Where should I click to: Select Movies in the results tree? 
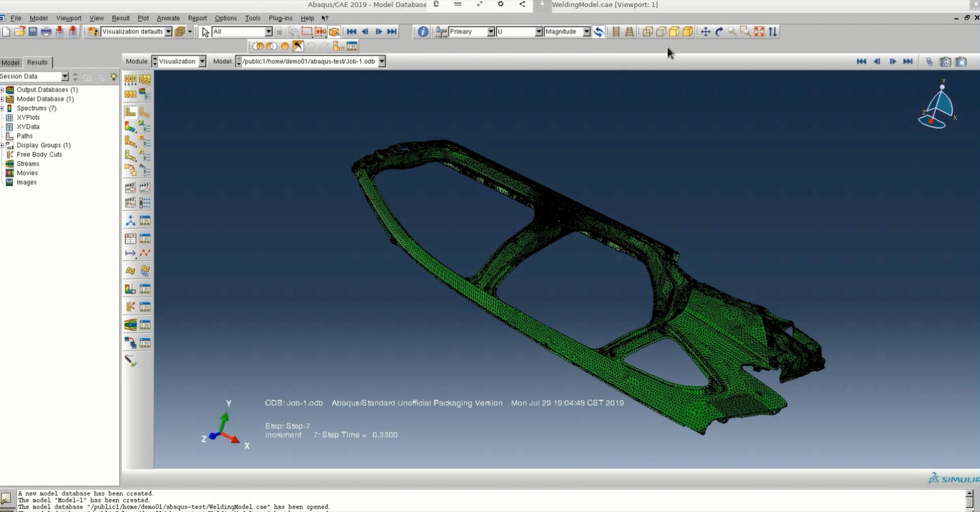click(x=27, y=173)
